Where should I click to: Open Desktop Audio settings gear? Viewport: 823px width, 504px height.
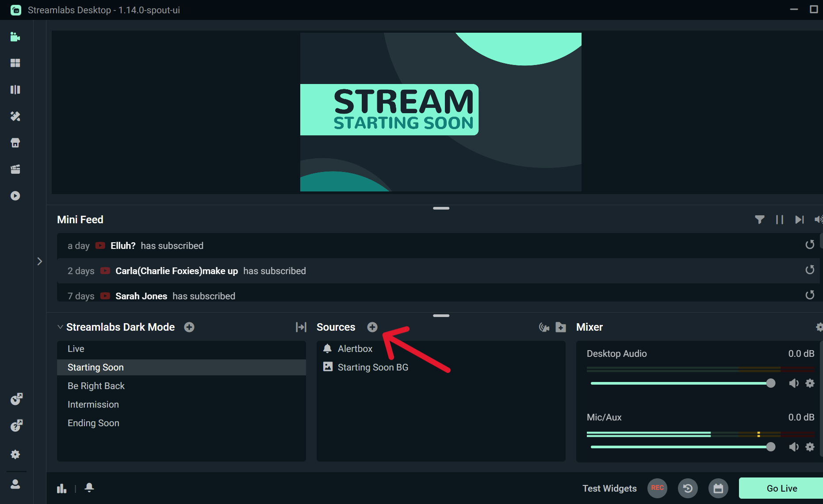point(810,383)
